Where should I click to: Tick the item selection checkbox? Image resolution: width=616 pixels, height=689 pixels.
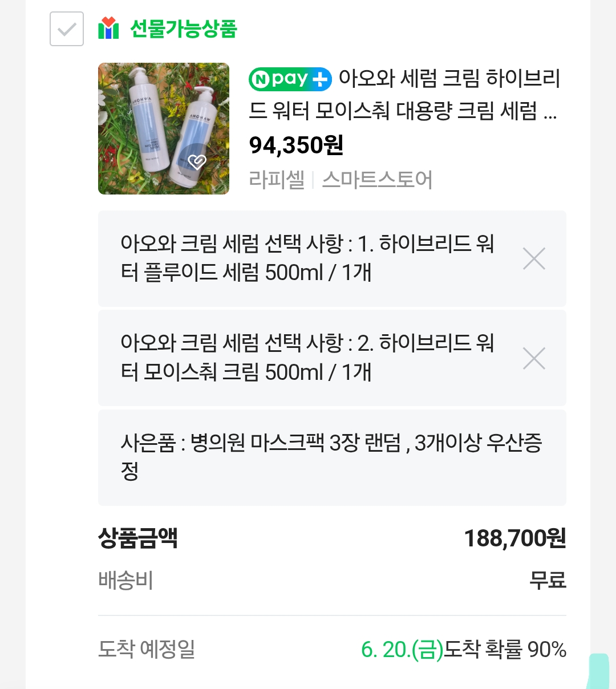tap(67, 29)
